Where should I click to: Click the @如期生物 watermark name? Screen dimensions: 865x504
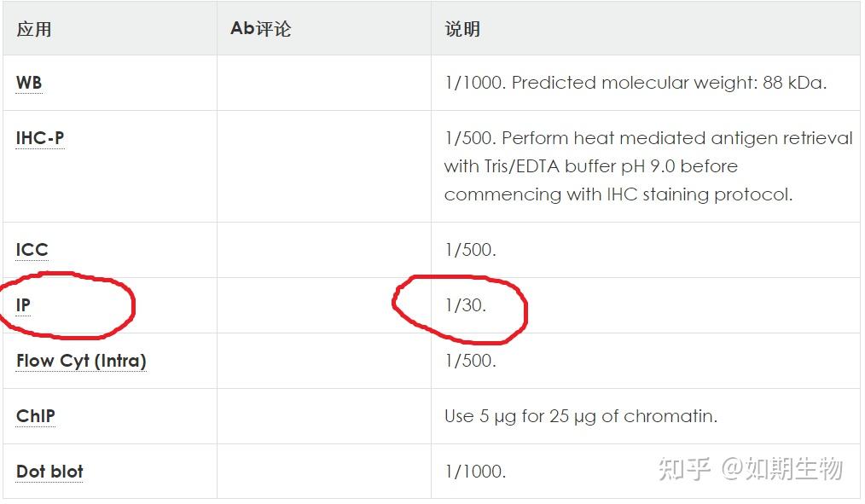(x=782, y=468)
